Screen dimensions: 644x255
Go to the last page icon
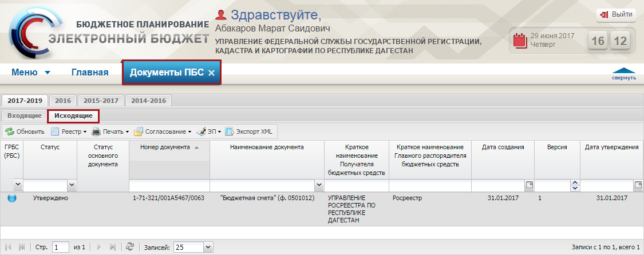point(113,247)
